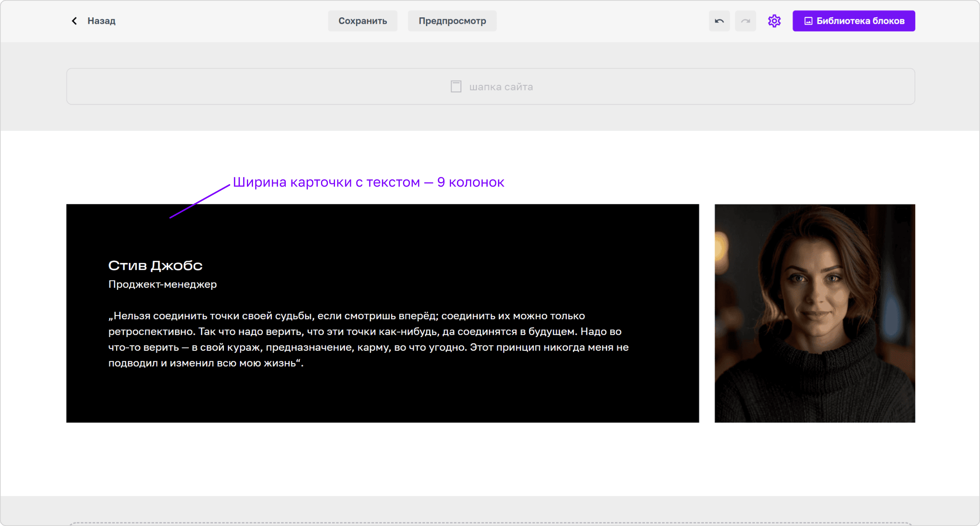Redo the last undone action
Screen dimensions: 980x526
point(745,21)
